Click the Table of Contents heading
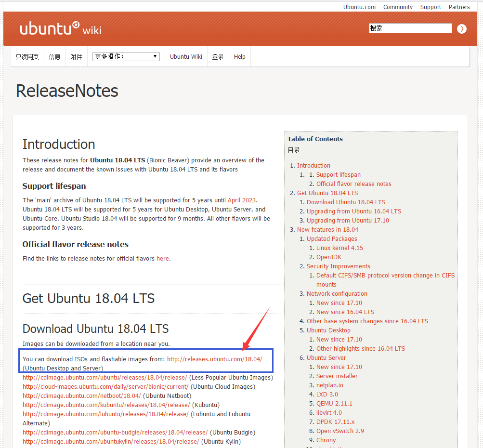Image resolution: width=483 pixels, height=448 pixels. point(315,139)
